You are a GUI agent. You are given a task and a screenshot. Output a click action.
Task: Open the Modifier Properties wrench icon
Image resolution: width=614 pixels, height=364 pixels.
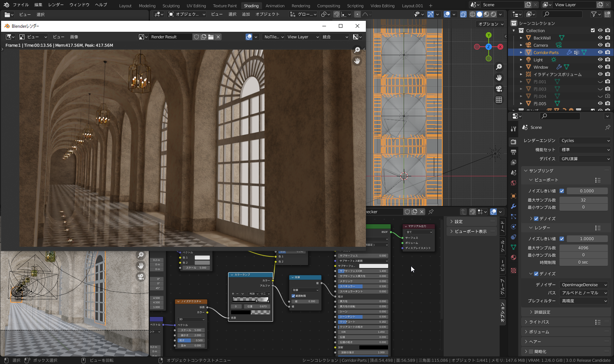tap(513, 206)
